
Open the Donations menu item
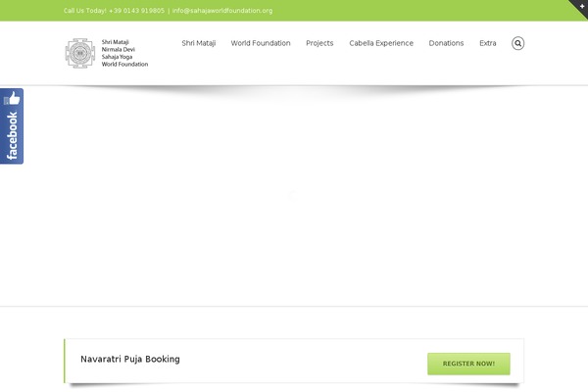tap(446, 43)
